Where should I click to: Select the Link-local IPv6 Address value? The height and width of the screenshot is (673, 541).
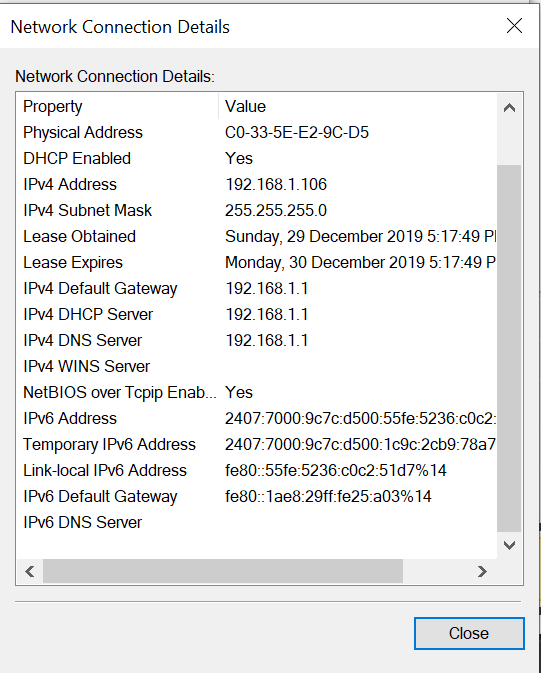pyautogui.click(x=335, y=470)
